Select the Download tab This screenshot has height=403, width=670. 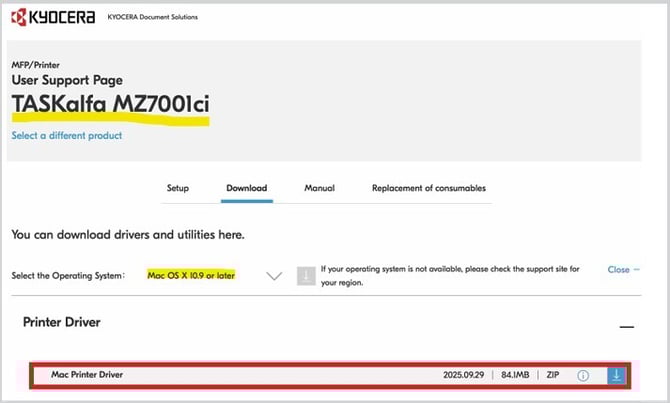246,188
